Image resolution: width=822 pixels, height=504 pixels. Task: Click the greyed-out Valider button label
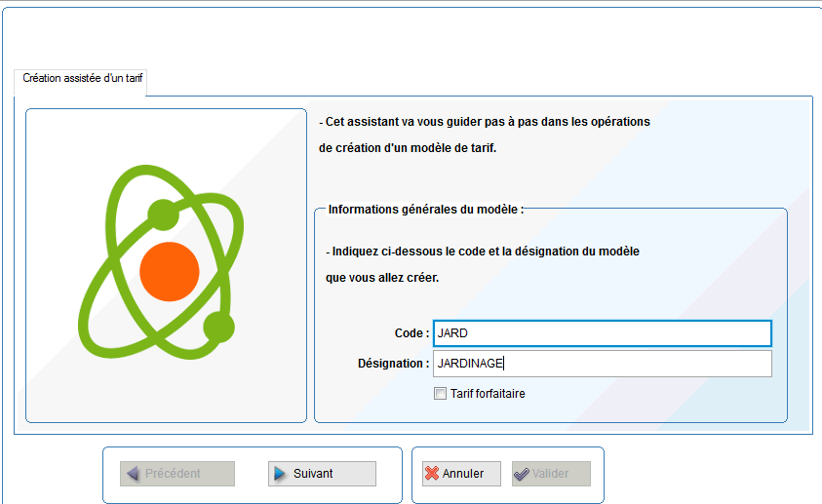click(x=551, y=474)
